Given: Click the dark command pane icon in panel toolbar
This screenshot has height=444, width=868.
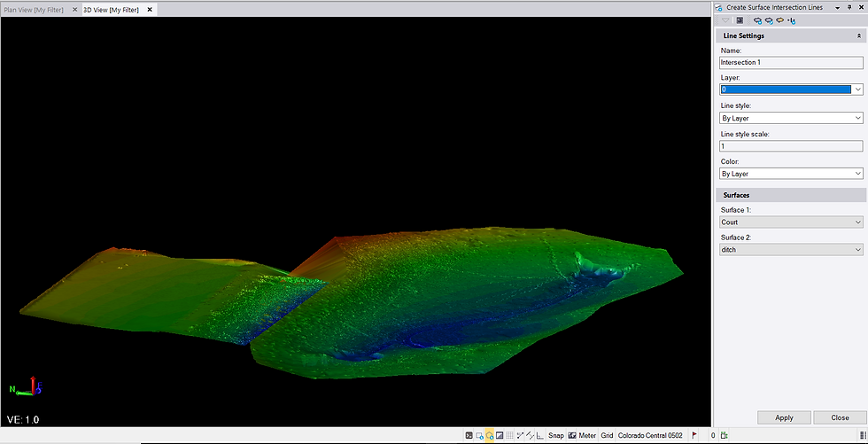Looking at the screenshot, I should pos(740,20).
